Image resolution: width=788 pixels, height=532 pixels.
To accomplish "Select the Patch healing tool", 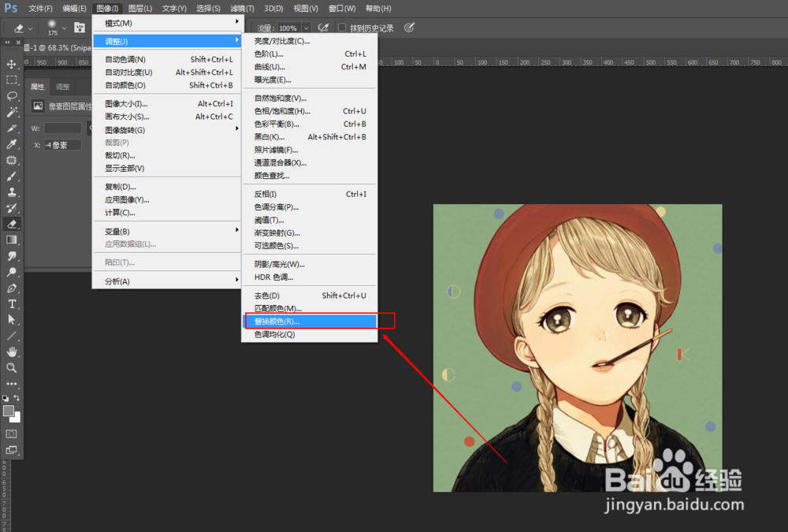I will [11, 161].
